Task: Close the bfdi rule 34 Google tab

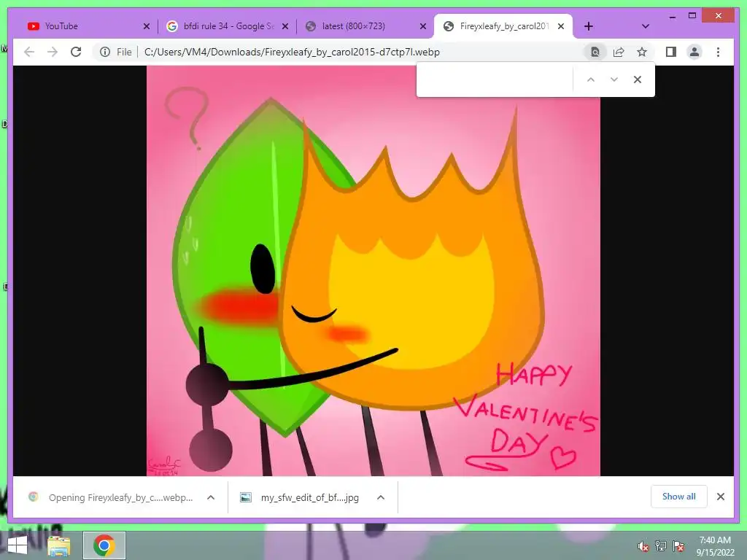Action: pyautogui.click(x=285, y=27)
